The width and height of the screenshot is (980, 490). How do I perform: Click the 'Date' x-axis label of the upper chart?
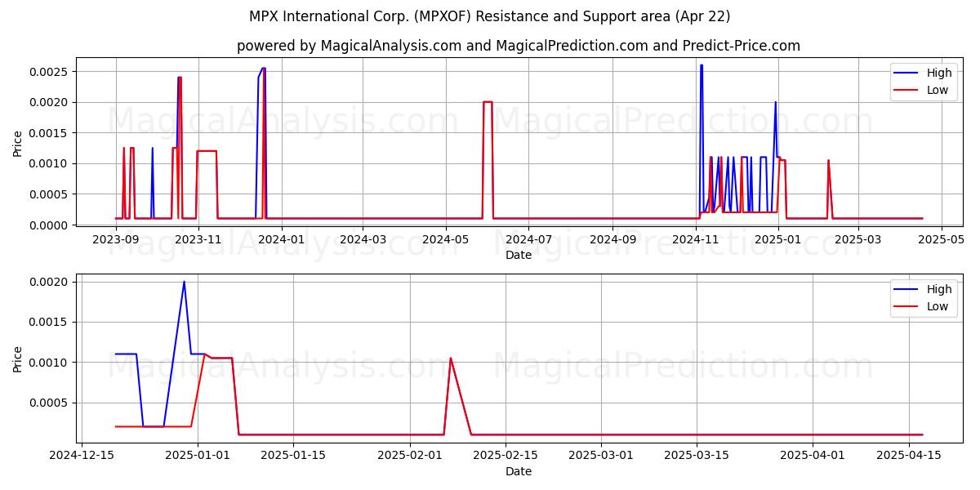point(519,255)
